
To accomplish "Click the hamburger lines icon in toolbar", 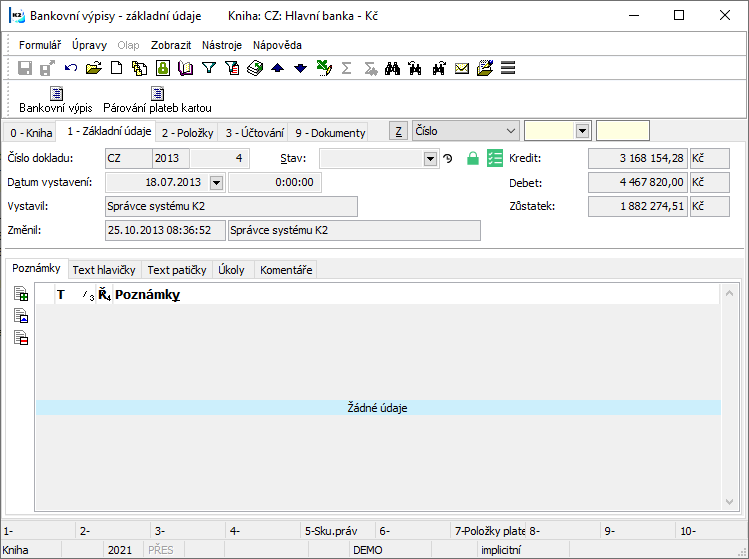I will click(x=508, y=68).
